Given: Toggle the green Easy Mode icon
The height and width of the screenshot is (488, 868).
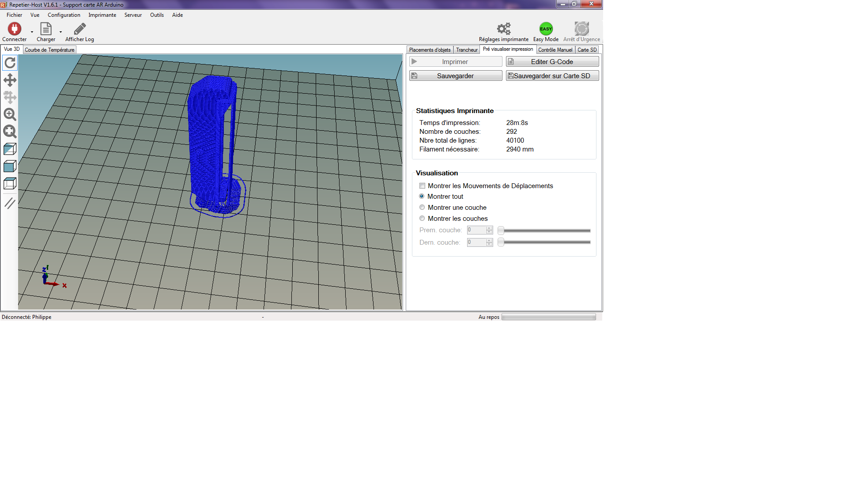Looking at the screenshot, I should coord(546,29).
